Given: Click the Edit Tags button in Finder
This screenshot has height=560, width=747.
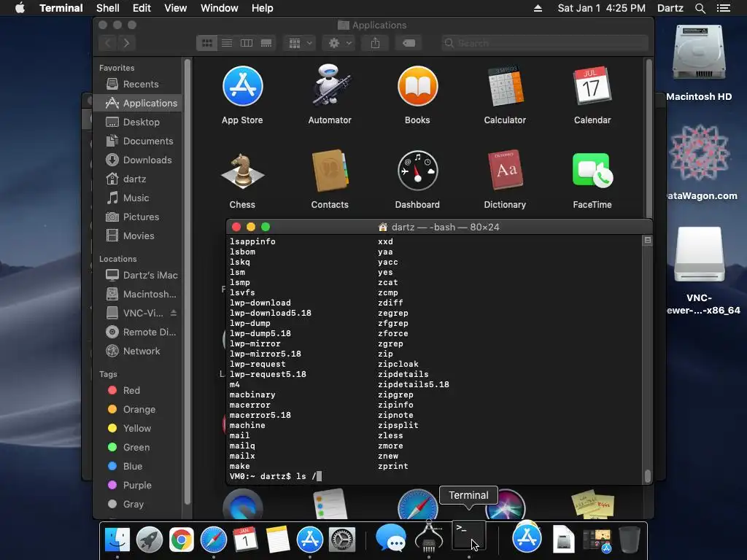Looking at the screenshot, I should pyautogui.click(x=409, y=43).
